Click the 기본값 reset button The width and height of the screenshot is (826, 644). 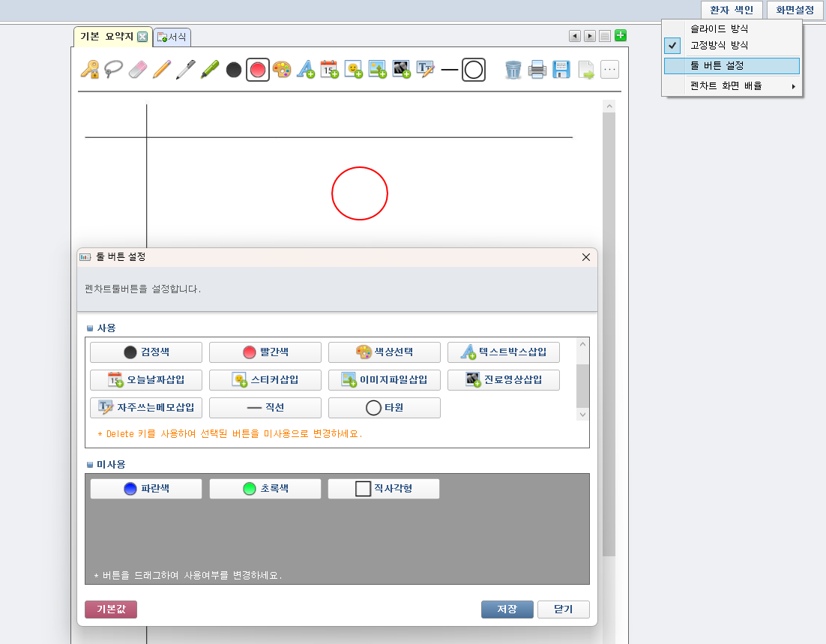tap(111, 610)
